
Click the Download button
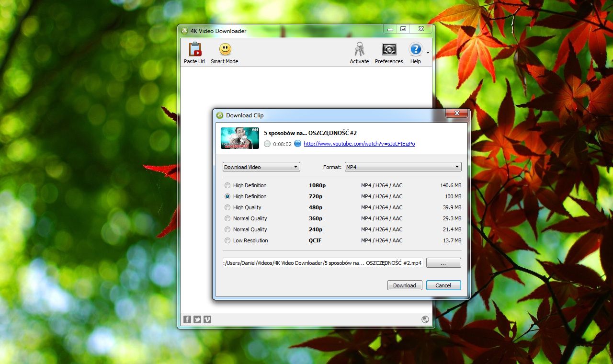point(405,285)
